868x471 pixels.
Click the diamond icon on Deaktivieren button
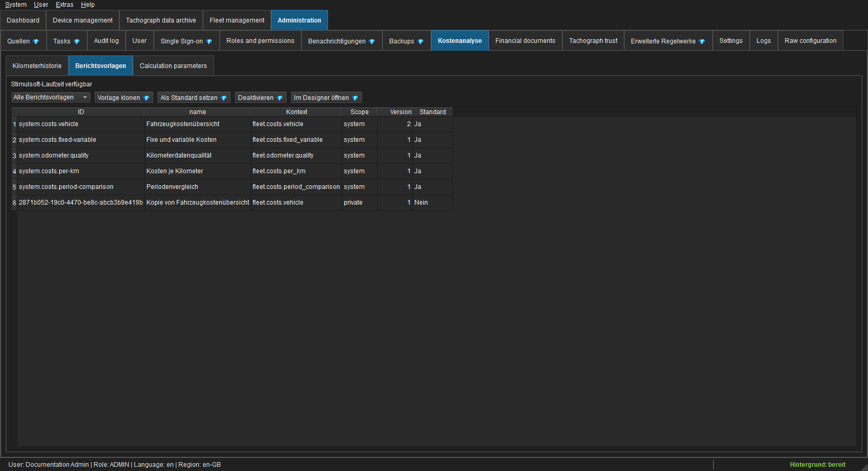[280, 98]
